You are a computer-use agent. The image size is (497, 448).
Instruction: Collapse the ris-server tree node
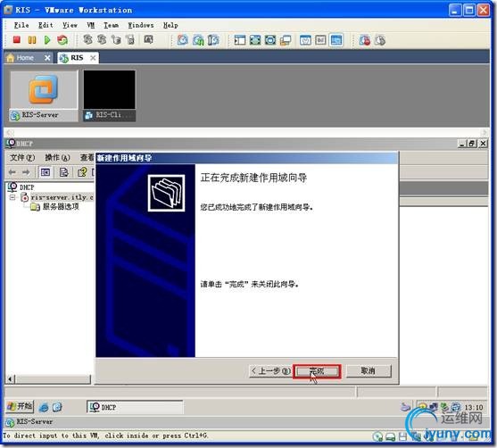[x=12, y=197]
